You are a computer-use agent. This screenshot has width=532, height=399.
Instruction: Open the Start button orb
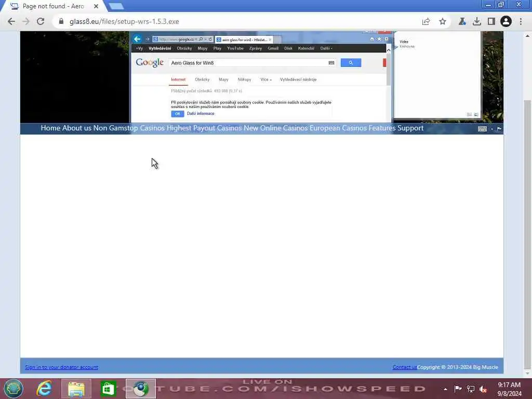coord(13,389)
